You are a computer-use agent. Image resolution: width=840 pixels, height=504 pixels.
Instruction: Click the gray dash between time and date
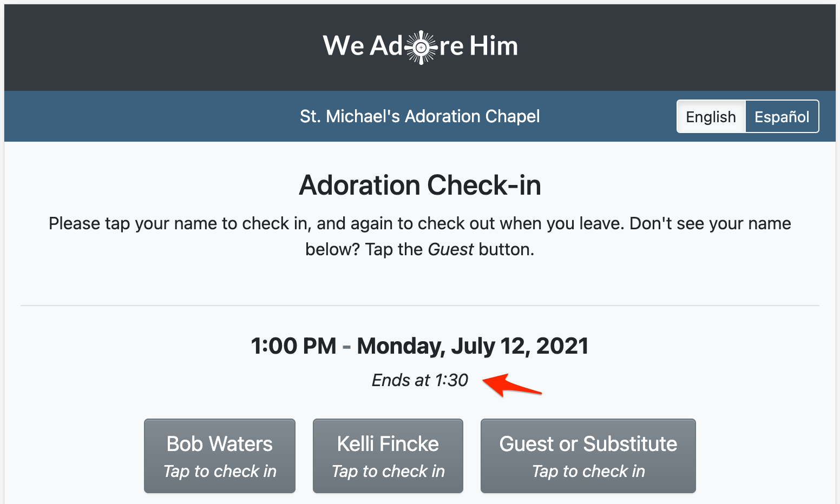(346, 347)
